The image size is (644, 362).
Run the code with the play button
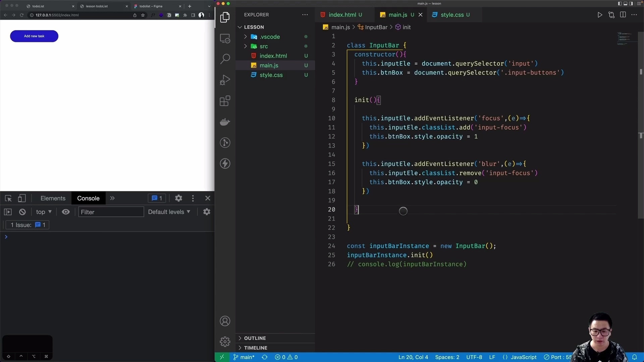[600, 15]
